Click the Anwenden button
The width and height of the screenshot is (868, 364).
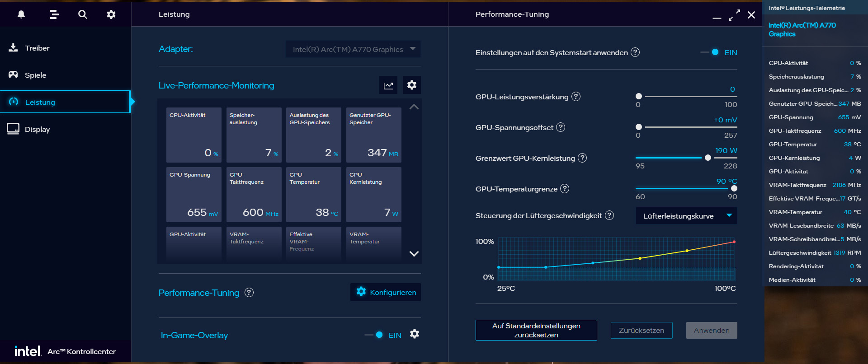point(712,330)
